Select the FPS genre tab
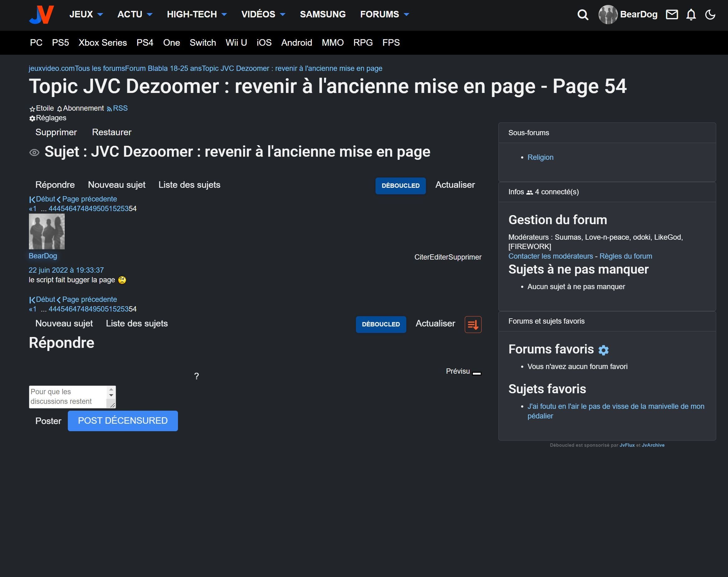The image size is (728, 577). [391, 43]
